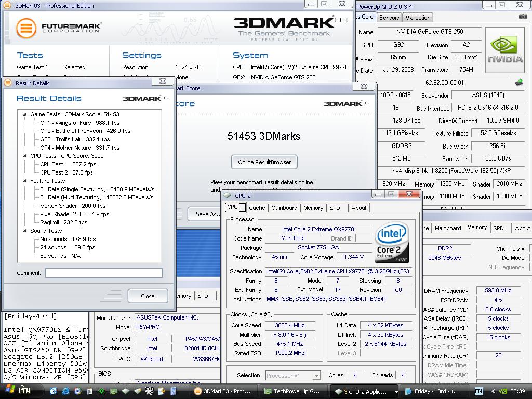Click the Online ResultBrowser button
532x399 pixels.
[x=264, y=162]
